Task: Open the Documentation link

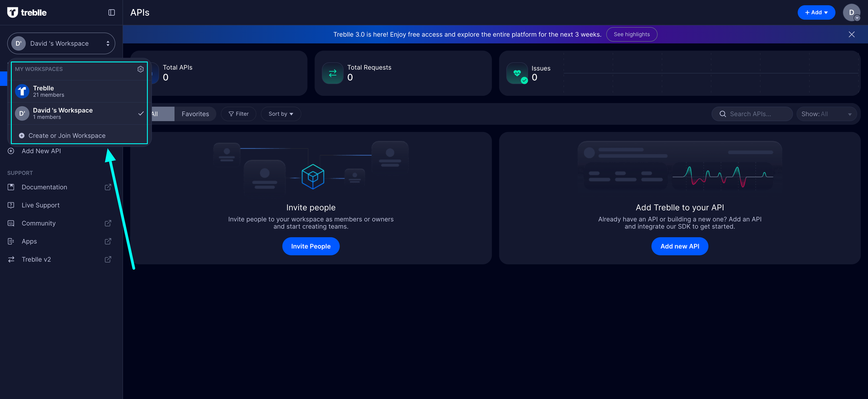Action: [44, 187]
